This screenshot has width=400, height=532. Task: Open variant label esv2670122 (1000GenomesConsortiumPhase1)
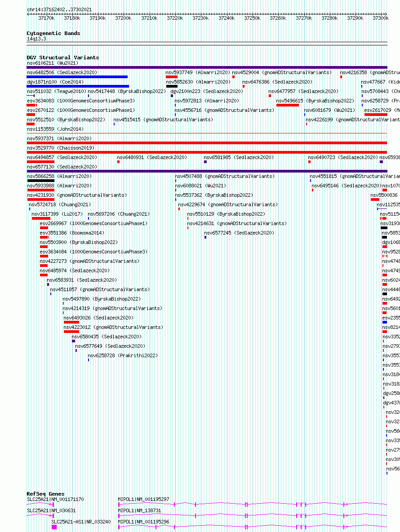coord(81,111)
